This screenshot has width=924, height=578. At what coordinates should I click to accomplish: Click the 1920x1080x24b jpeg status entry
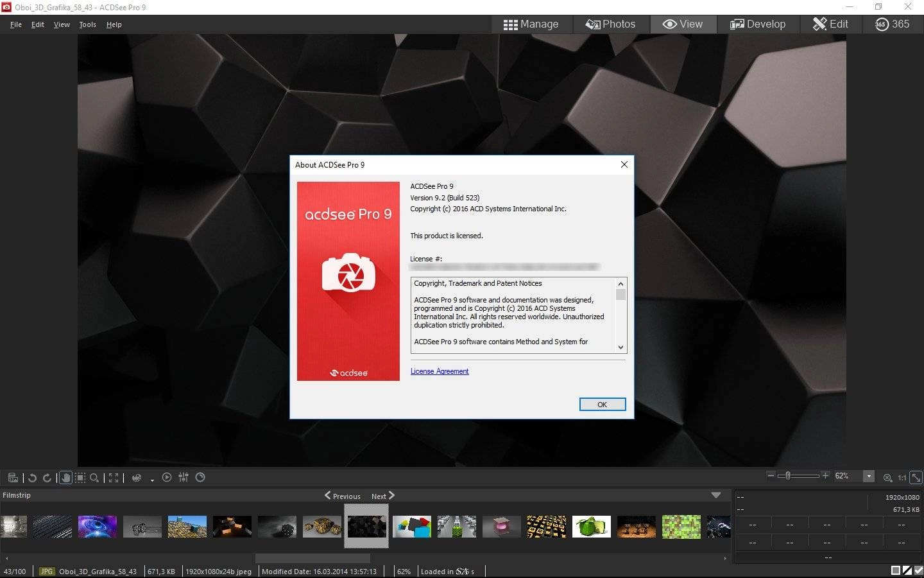[219, 571]
